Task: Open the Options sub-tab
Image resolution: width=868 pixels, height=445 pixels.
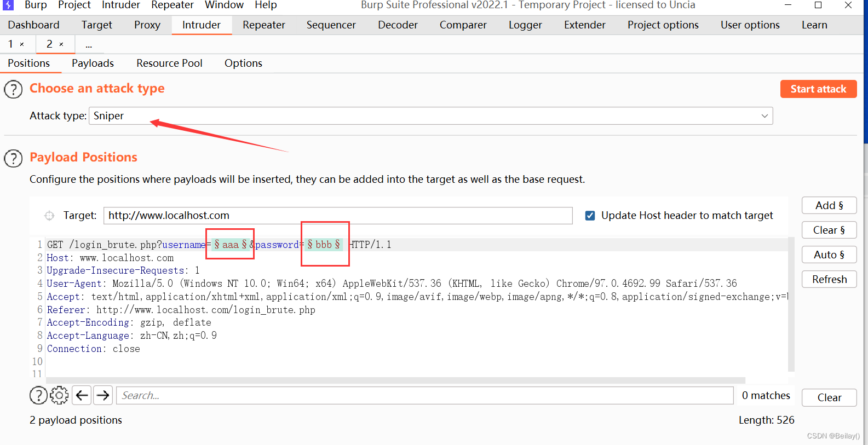Action: click(x=243, y=63)
